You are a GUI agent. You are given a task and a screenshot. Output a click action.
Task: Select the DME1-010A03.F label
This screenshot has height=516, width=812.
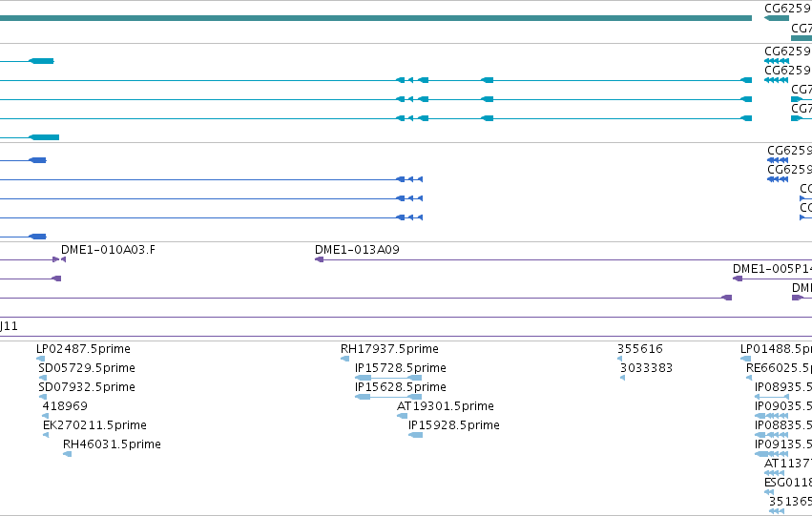coord(108,250)
